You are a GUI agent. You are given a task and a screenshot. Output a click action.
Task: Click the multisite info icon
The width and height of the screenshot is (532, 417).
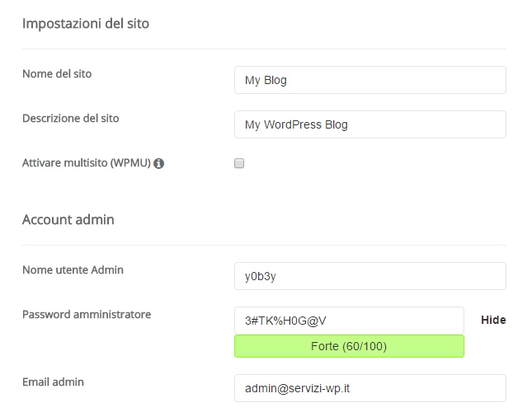pos(159,163)
